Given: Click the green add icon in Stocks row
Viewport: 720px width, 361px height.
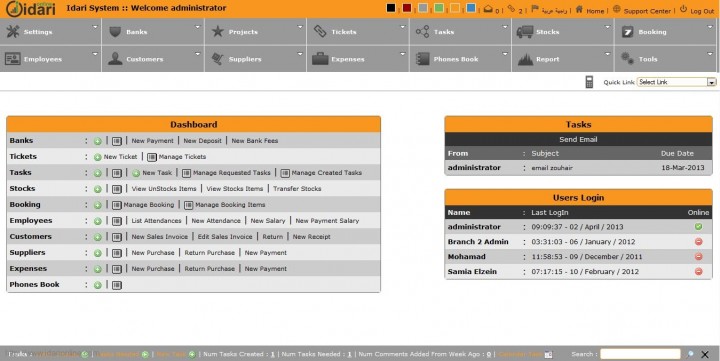Looking at the screenshot, I should coord(97,189).
